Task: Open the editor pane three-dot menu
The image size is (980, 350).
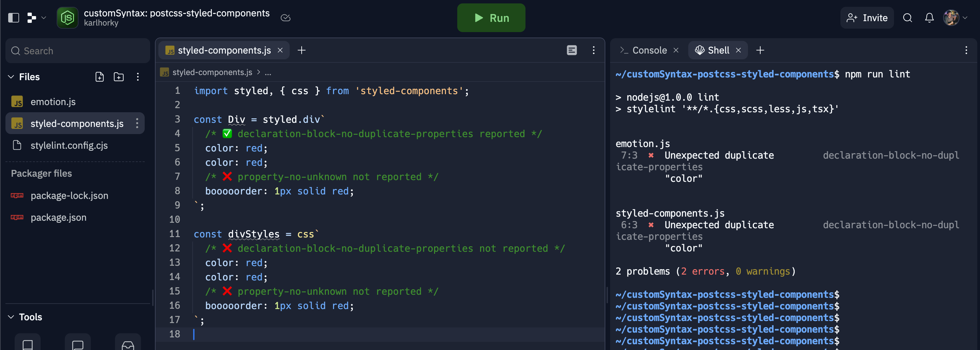Action: coord(593,50)
